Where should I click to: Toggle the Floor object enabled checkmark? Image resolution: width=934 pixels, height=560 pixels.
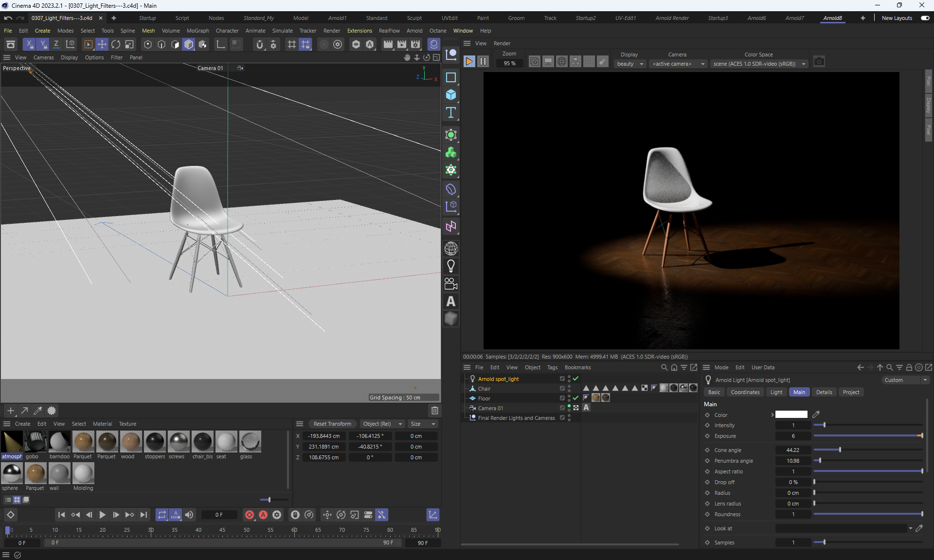(x=576, y=398)
